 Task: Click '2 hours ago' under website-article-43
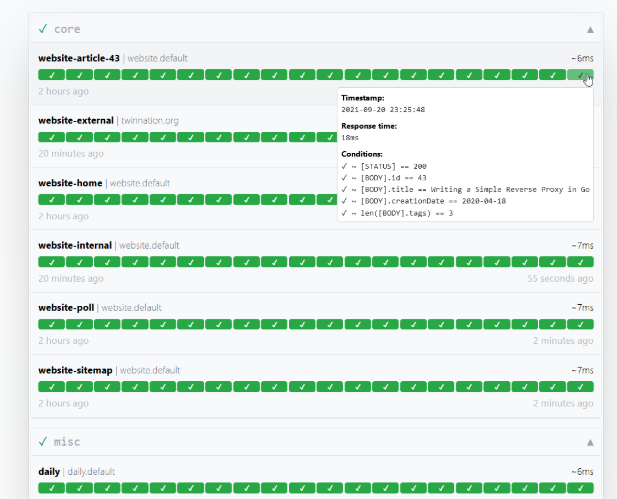(x=63, y=91)
